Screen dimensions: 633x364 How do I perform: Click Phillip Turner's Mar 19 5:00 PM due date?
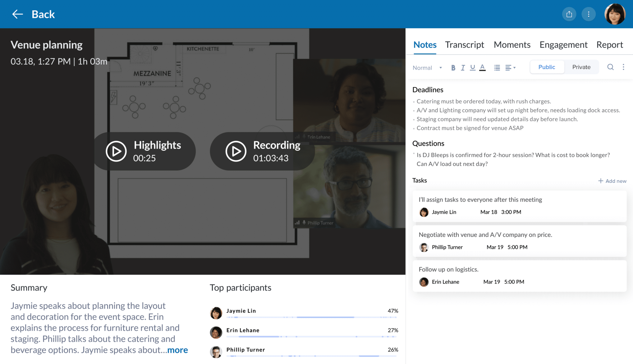point(507,247)
